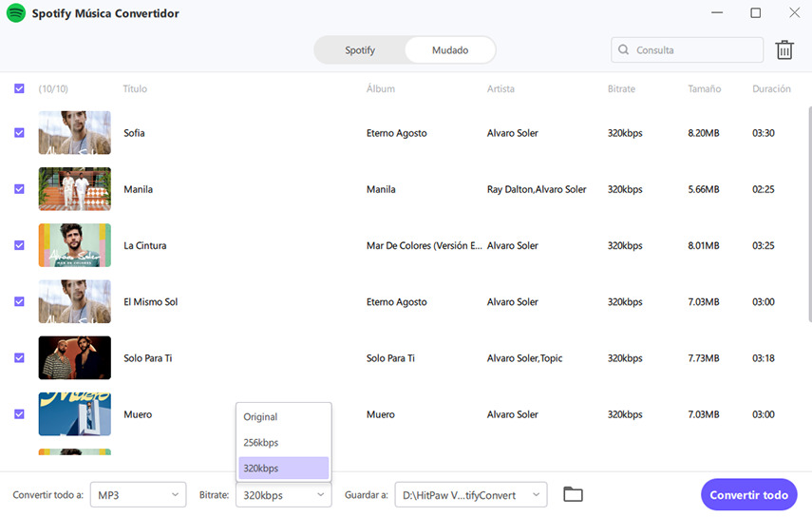Click the search magnifier icon
The width and height of the screenshot is (812, 517).
click(x=624, y=49)
